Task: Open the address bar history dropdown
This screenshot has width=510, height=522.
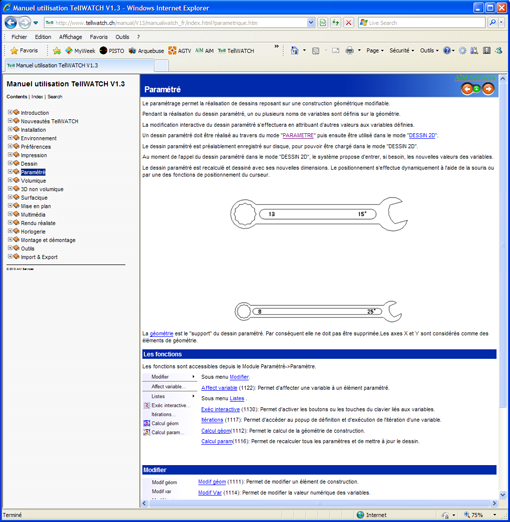Action: click(311, 23)
